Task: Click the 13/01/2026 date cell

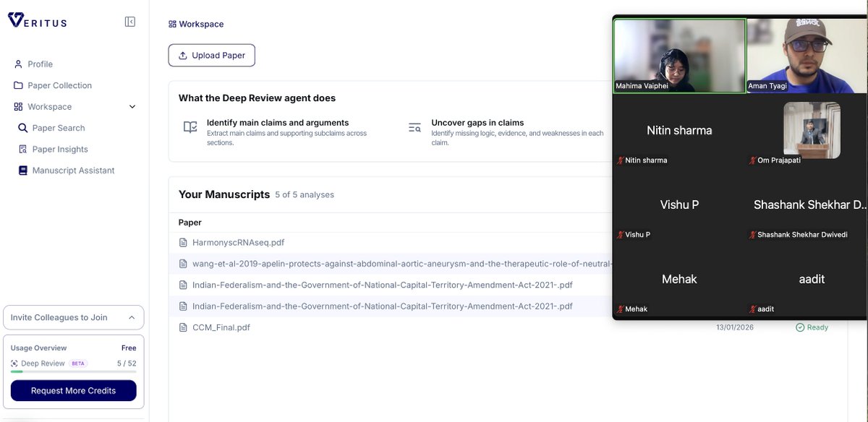Action: [735, 327]
